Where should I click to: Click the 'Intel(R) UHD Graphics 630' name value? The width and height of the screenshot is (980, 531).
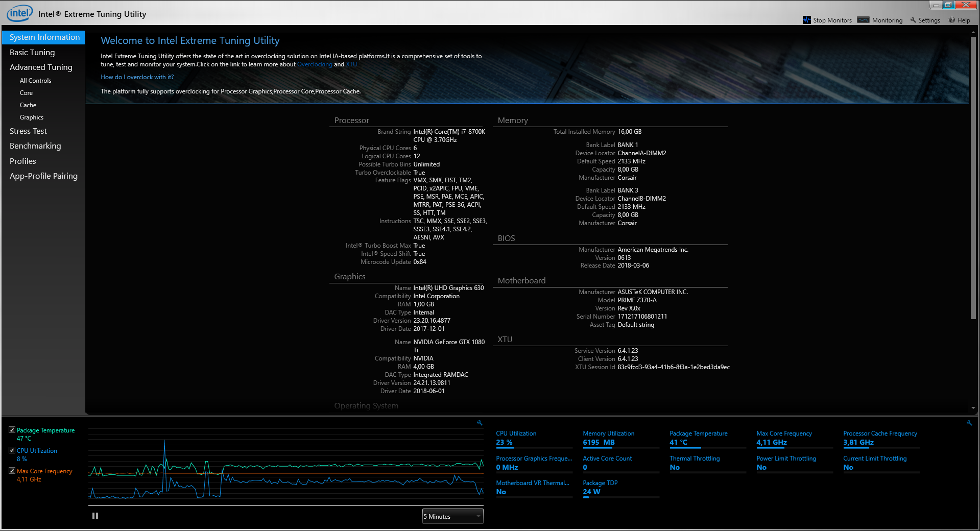448,288
